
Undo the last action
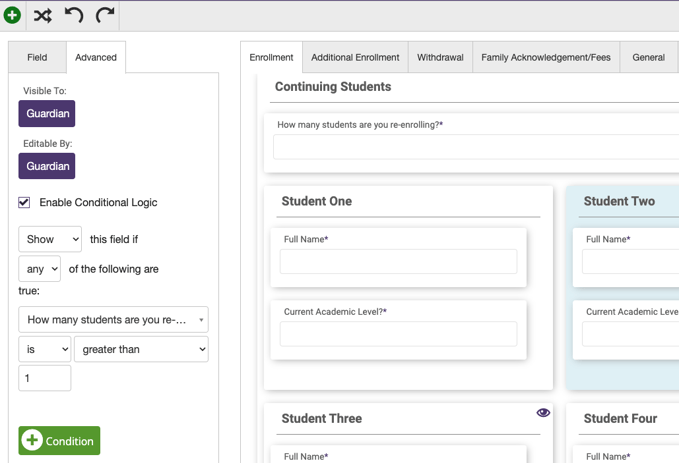click(x=74, y=15)
